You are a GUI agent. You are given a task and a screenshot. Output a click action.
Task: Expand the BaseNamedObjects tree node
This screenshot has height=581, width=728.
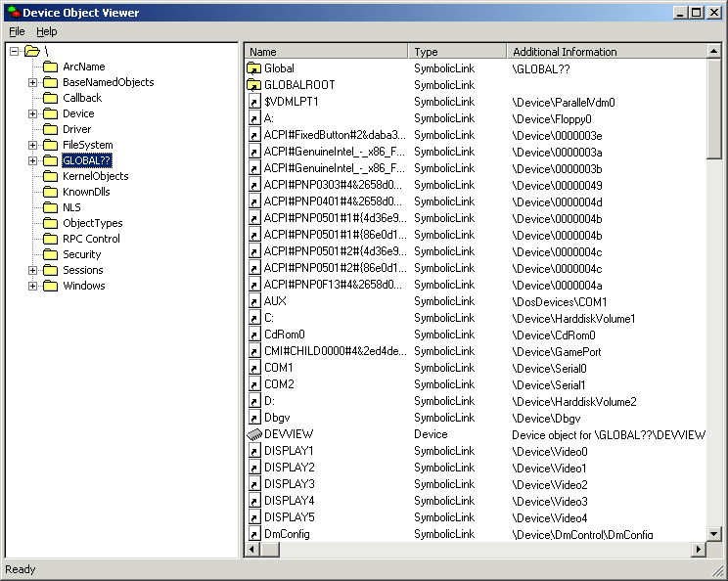[x=32, y=82]
